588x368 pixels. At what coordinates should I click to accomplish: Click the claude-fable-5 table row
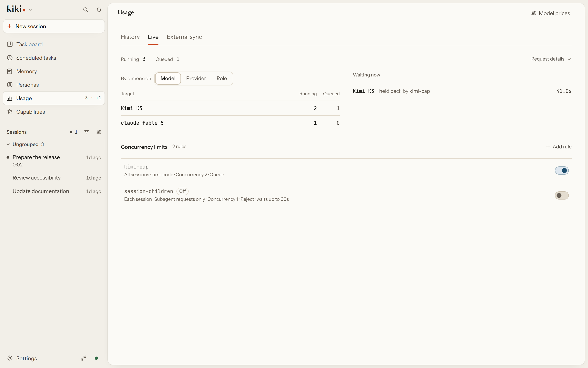click(x=230, y=123)
